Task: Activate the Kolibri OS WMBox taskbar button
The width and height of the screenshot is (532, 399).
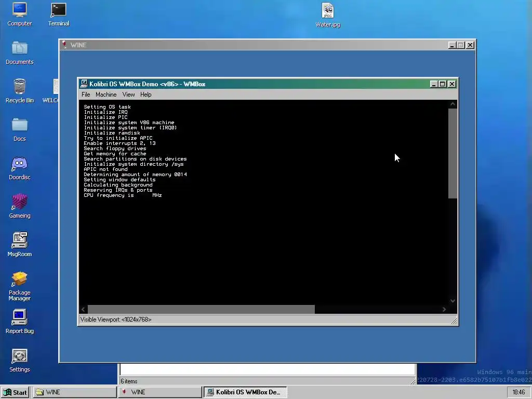Action: tap(245, 392)
